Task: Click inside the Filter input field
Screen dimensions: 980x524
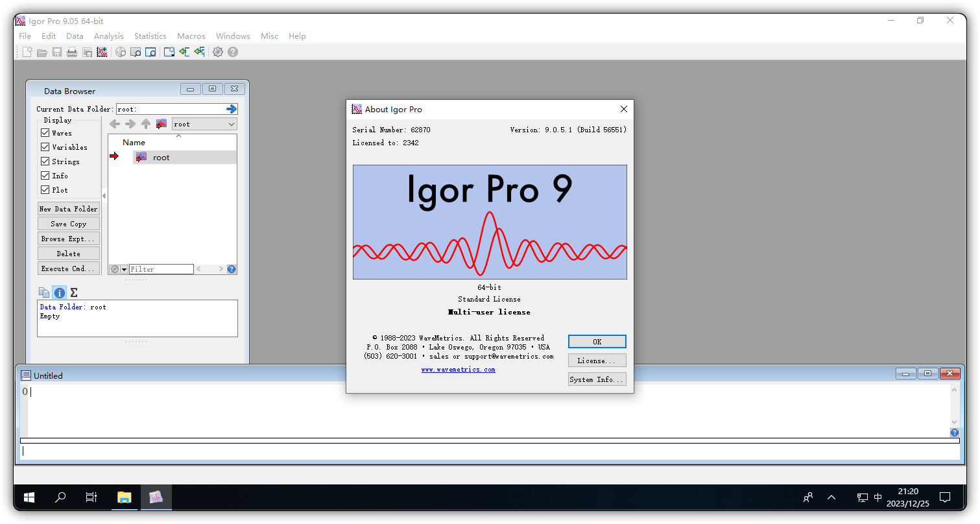Action: pos(161,268)
